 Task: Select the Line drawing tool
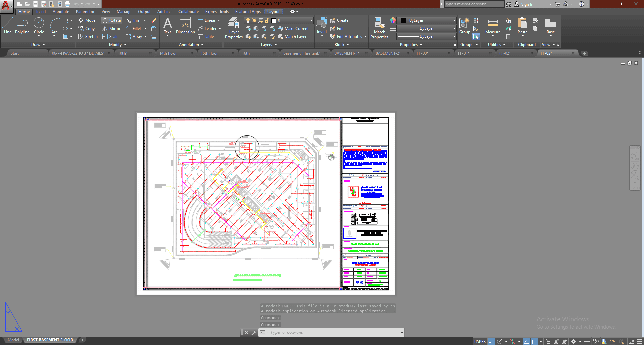8,26
